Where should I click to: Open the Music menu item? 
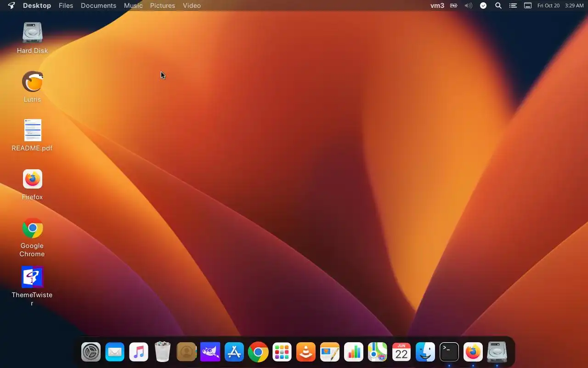133,6
